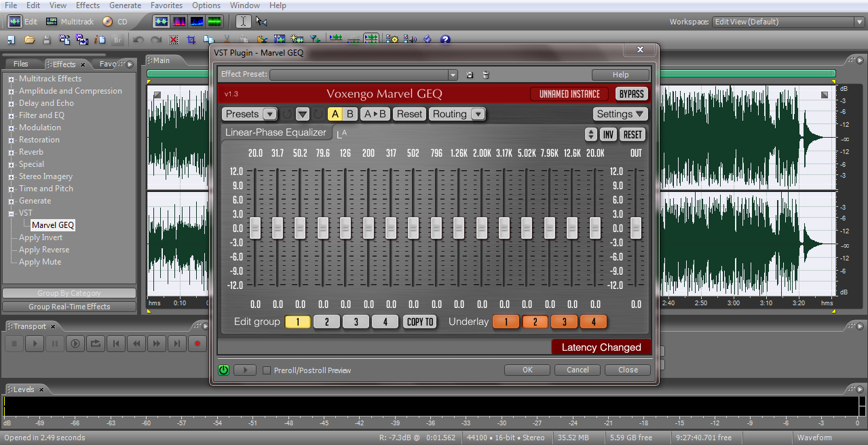This screenshot has height=445, width=868.
Task: Click Fast Forward transport button
Action: 157,344
